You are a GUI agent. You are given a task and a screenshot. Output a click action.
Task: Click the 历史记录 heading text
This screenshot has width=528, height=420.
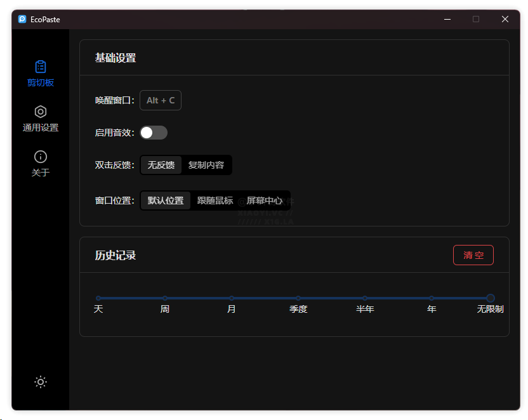(115, 255)
